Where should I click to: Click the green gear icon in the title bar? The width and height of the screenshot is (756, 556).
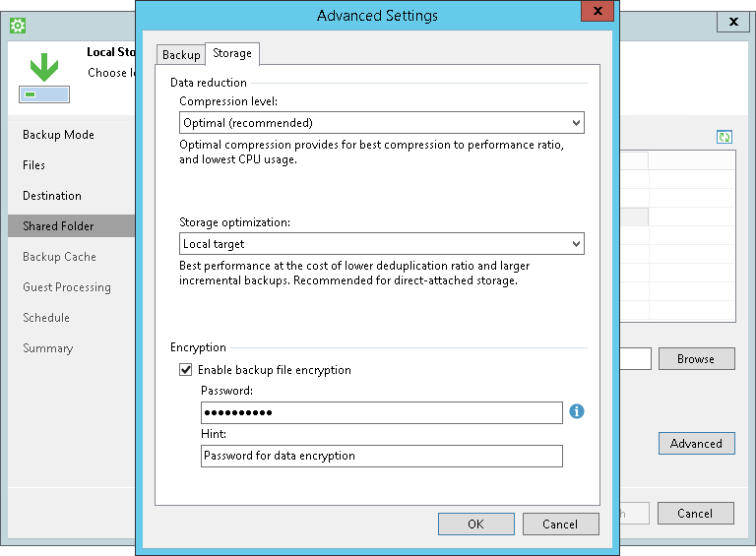pos(18,26)
